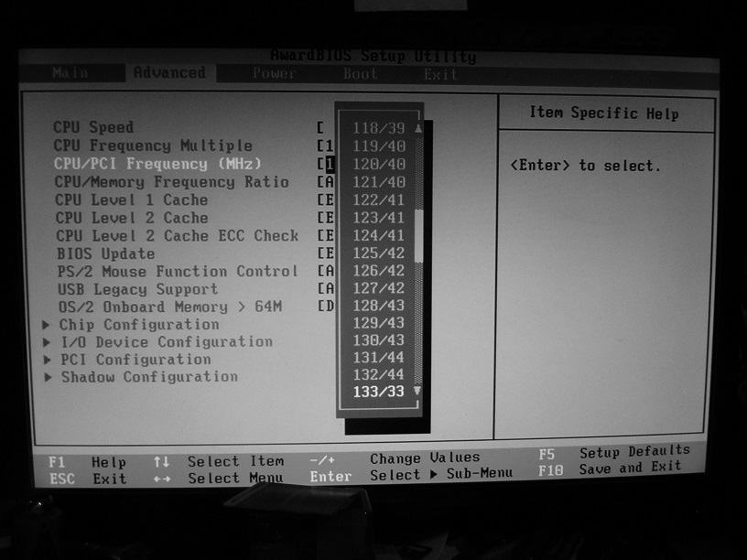747x560 pixels.
Task: Pick 132/44 from frequency list
Action: pos(379,374)
